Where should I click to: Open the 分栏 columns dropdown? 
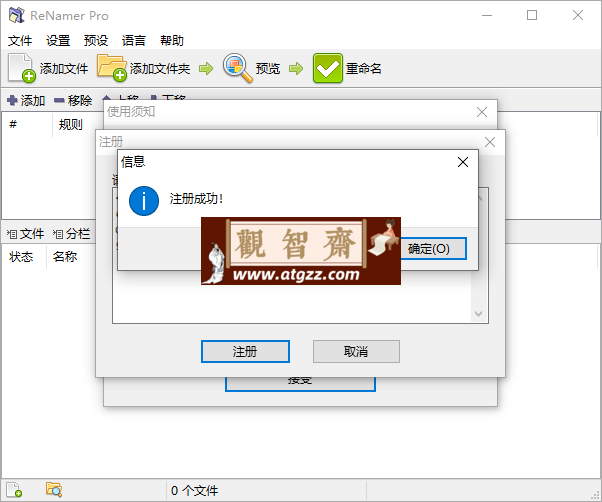(71, 233)
